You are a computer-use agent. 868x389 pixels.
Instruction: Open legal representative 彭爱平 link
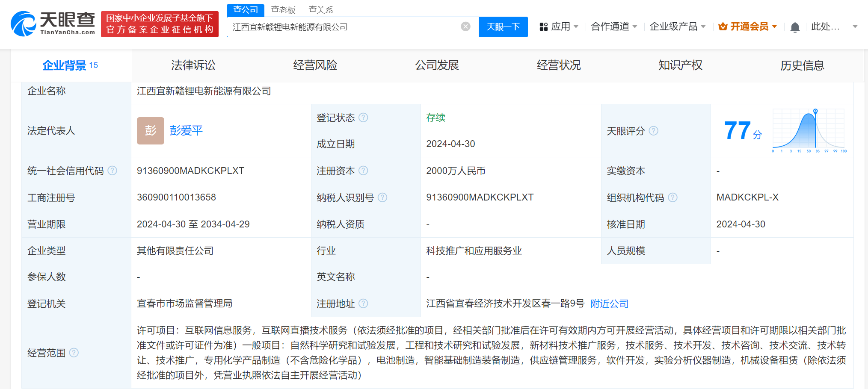[x=186, y=131]
